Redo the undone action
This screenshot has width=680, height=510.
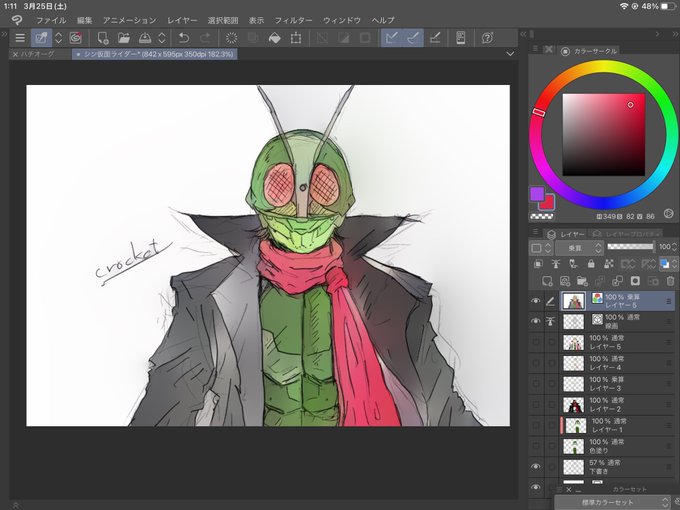pos(205,38)
